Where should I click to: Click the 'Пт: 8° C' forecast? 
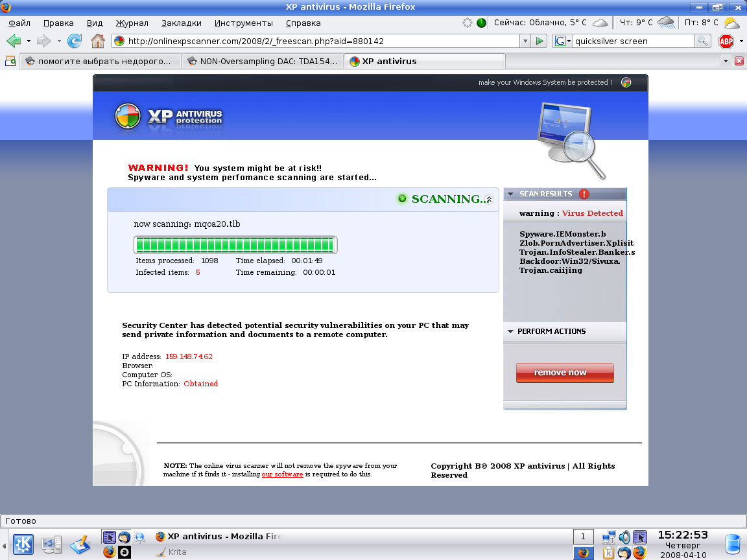(712, 23)
